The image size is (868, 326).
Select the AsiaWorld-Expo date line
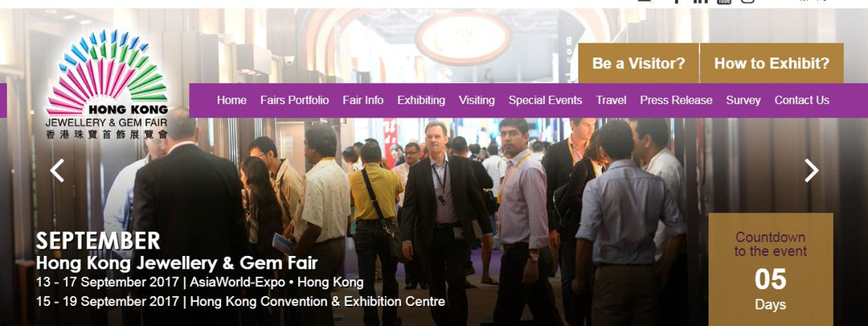pos(200,283)
